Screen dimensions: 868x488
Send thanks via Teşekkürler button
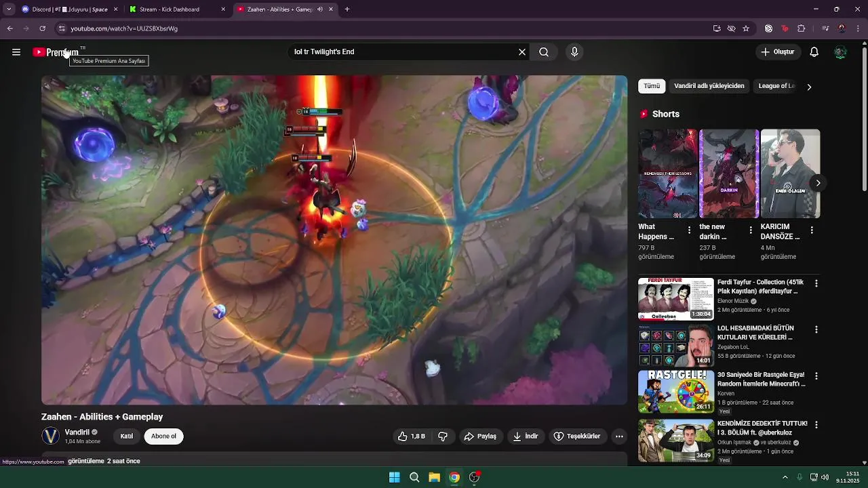tap(577, 436)
